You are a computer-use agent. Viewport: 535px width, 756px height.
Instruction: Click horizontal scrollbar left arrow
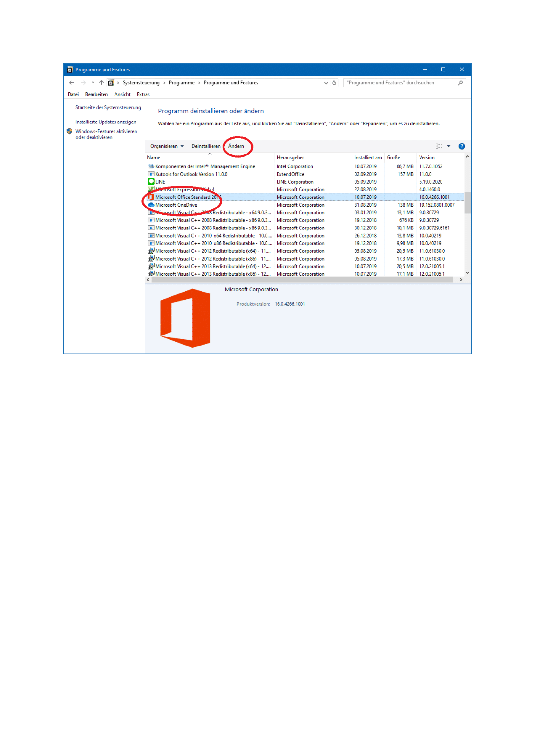(x=148, y=280)
